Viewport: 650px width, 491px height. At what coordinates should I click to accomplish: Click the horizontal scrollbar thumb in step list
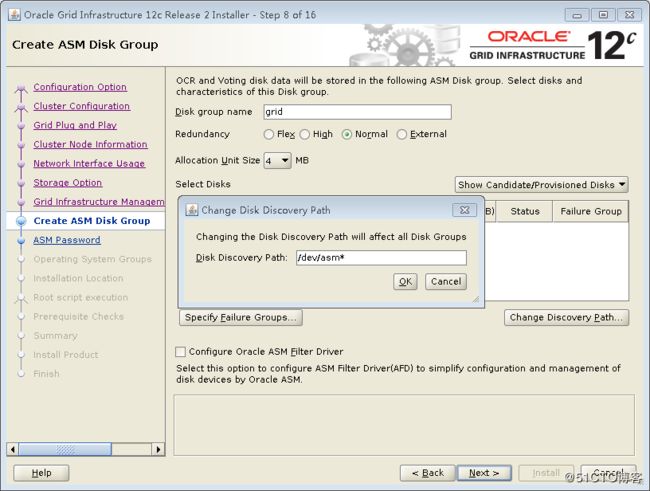pos(65,449)
